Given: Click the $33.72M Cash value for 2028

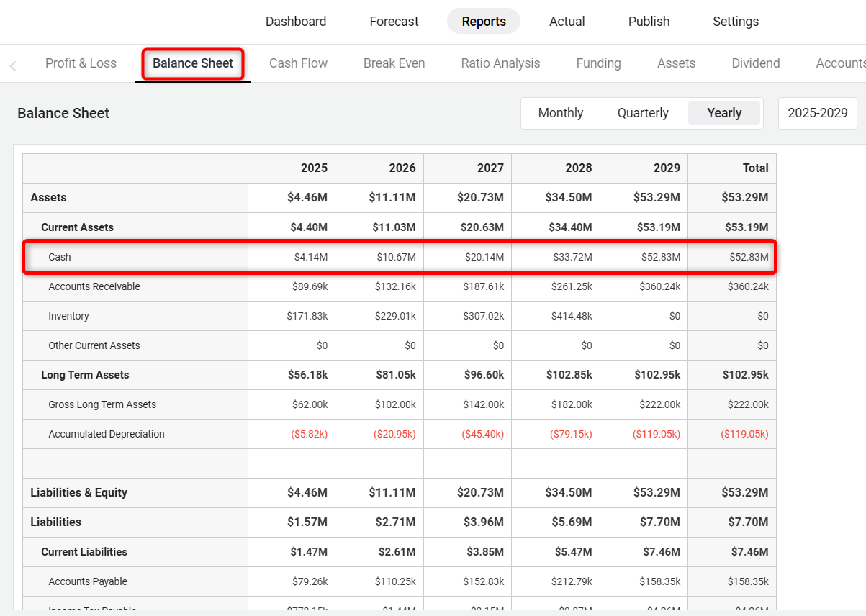Looking at the screenshot, I should coord(572,257).
